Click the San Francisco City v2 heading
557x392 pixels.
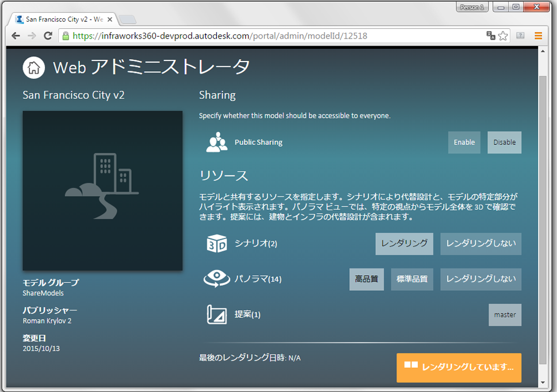click(x=74, y=95)
